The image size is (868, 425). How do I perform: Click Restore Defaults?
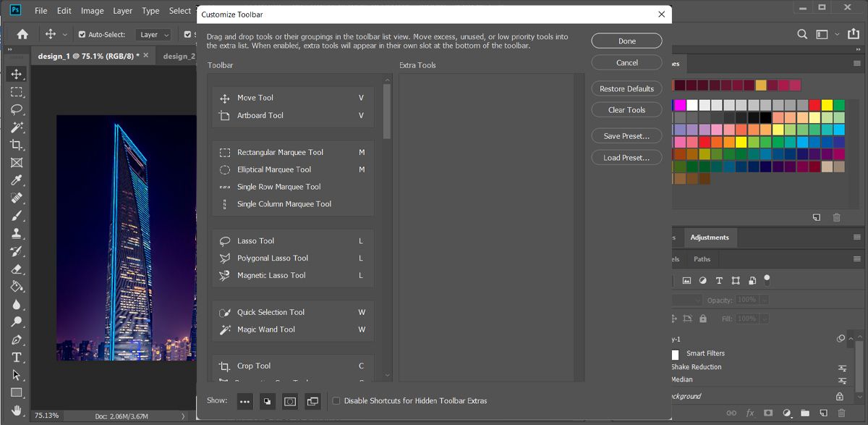point(626,88)
